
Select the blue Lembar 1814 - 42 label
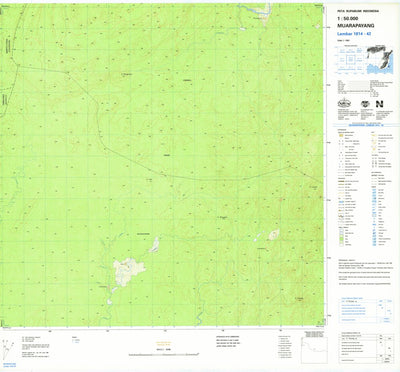[x=354, y=34]
